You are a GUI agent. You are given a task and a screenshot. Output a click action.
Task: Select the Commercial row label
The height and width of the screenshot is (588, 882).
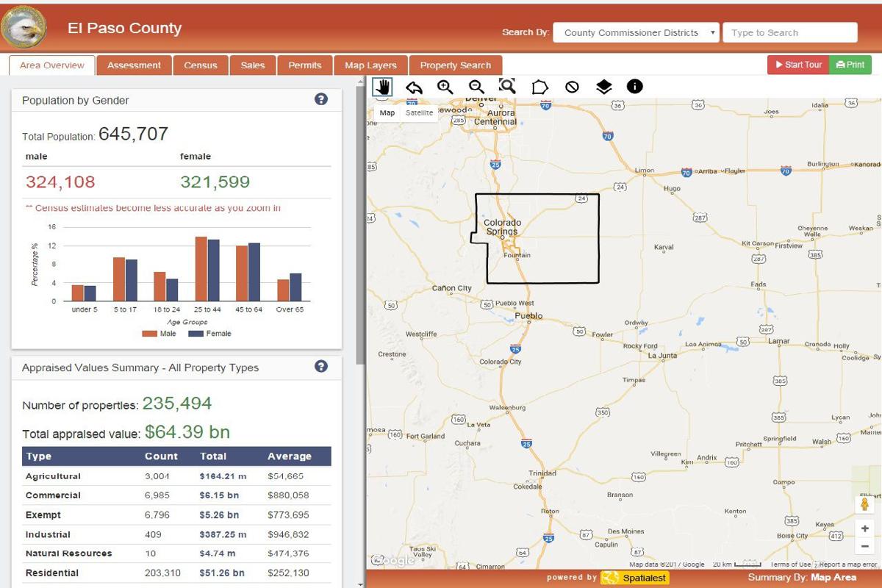pos(53,495)
